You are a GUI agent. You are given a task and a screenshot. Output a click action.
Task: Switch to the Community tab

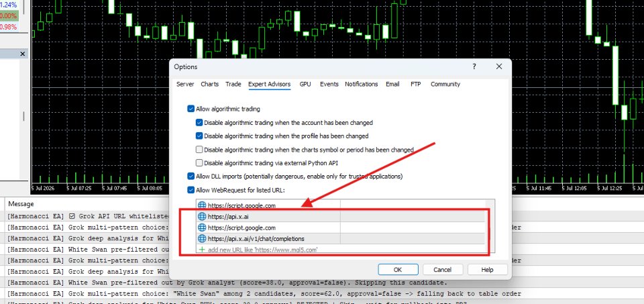point(445,84)
